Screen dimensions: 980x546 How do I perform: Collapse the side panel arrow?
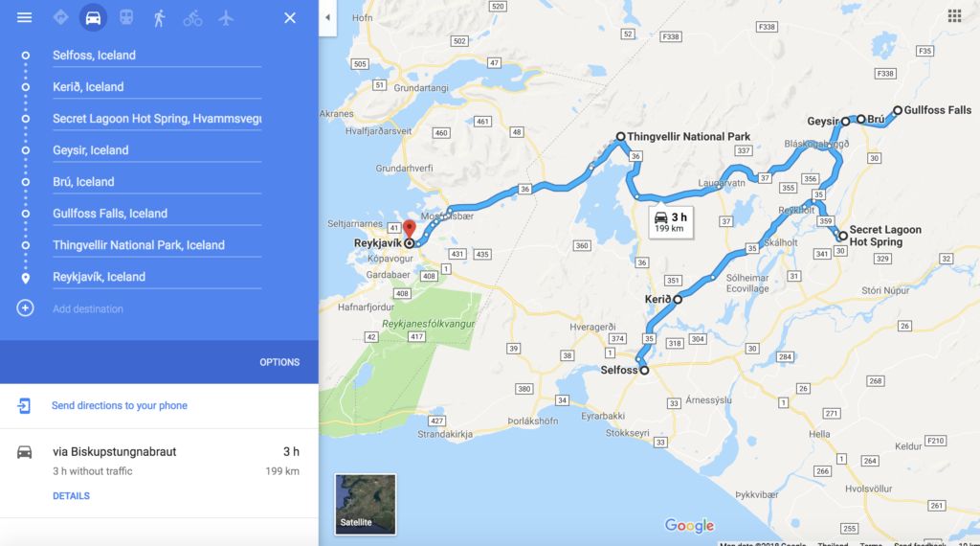327,17
